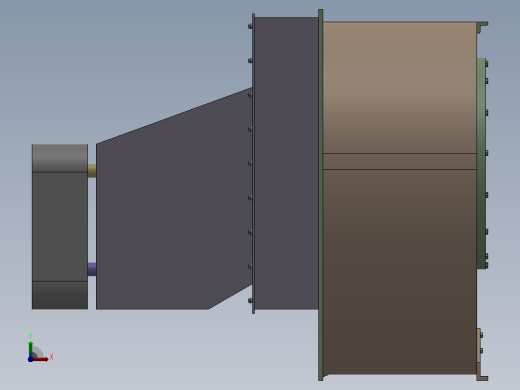
Task: Click the red X axis arrow of the triad
Action: click(x=41, y=359)
